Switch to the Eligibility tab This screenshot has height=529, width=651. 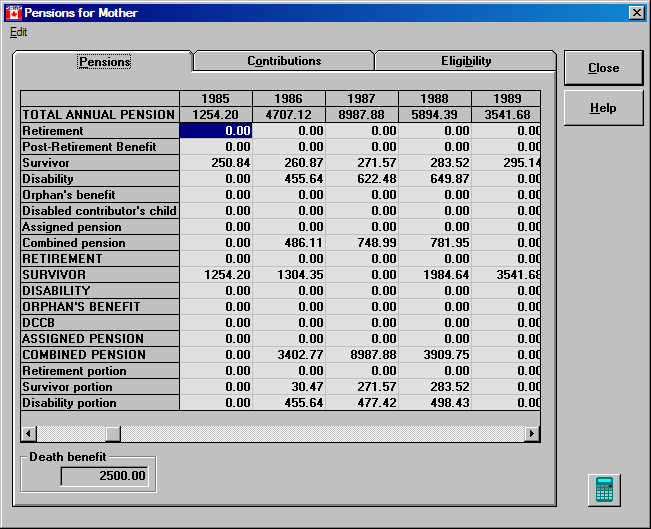466,61
